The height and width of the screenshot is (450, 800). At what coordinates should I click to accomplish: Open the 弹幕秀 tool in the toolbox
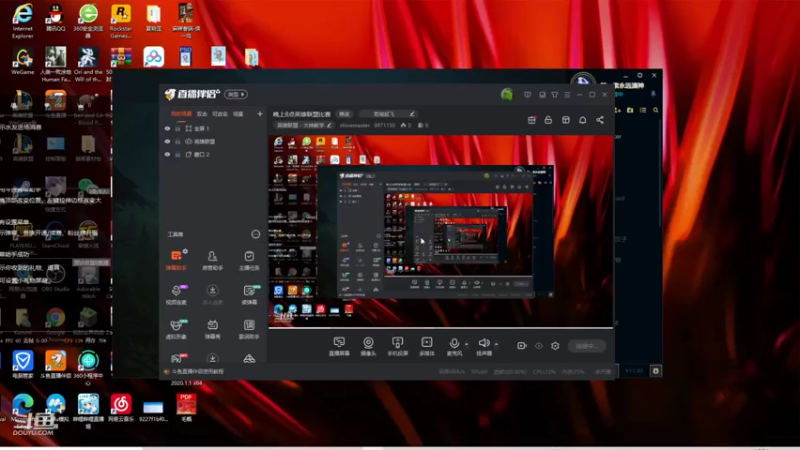212,329
